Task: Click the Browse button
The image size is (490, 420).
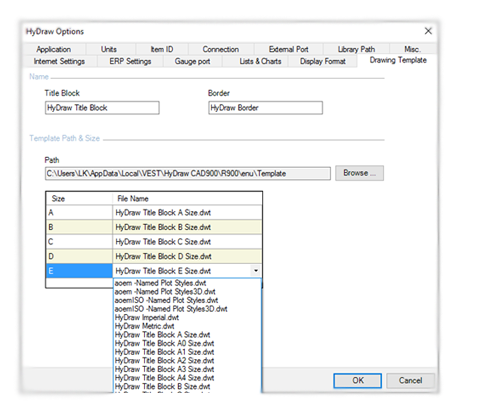Action: (x=359, y=173)
